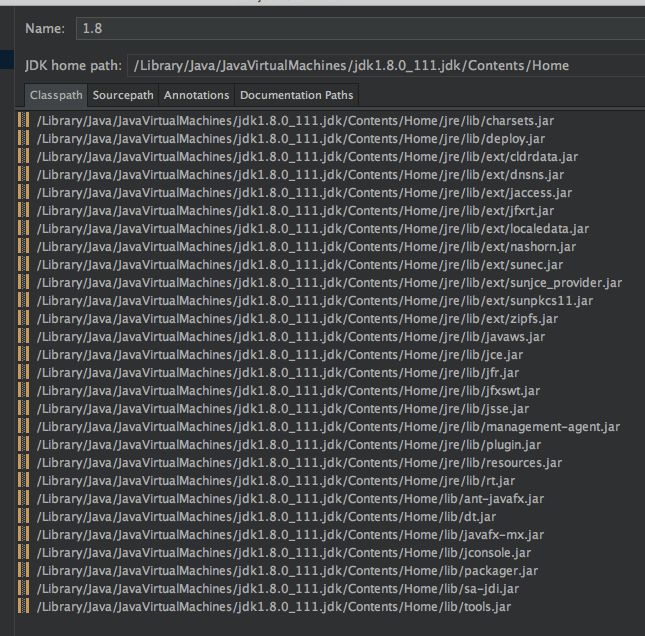
Task: Open the Documentation Paths tab
Action: click(297, 95)
